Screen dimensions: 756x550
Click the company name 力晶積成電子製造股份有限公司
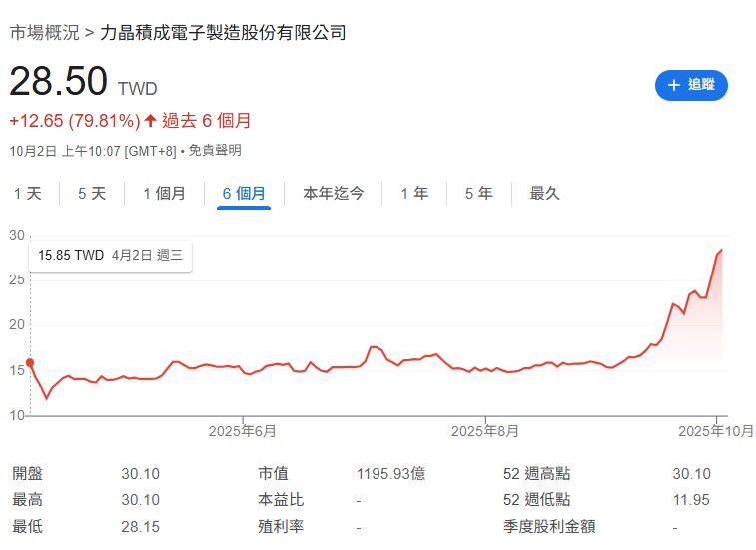[x=223, y=33]
